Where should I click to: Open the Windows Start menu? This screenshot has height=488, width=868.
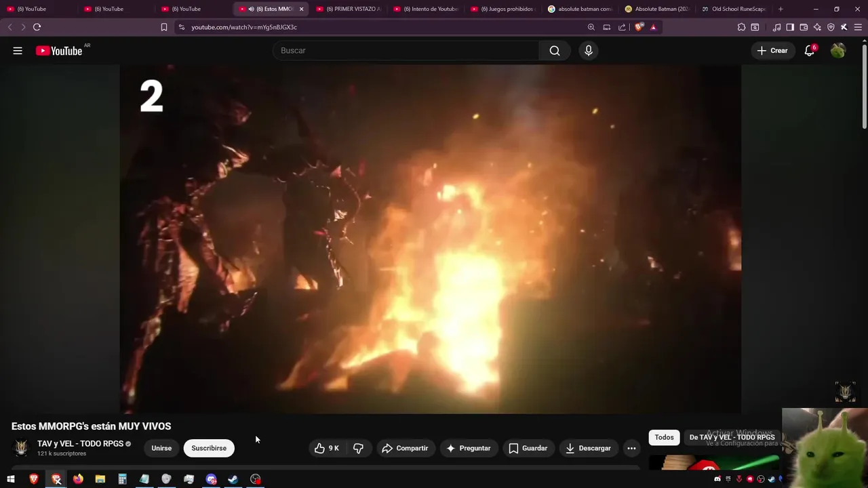click(x=11, y=479)
